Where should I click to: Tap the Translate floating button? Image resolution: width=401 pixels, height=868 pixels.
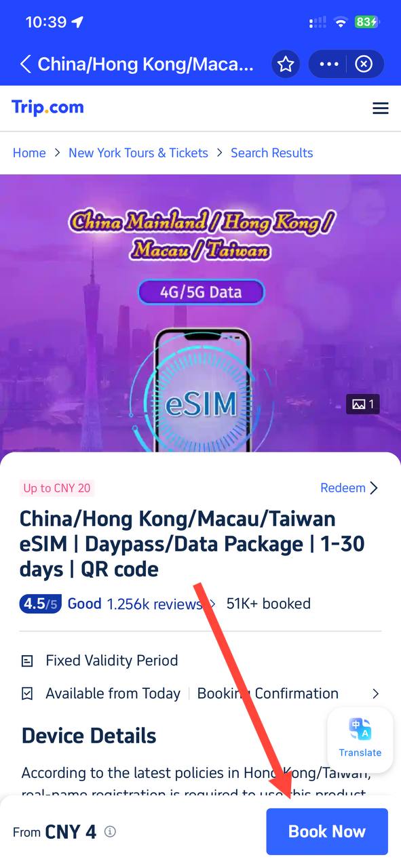click(x=360, y=740)
